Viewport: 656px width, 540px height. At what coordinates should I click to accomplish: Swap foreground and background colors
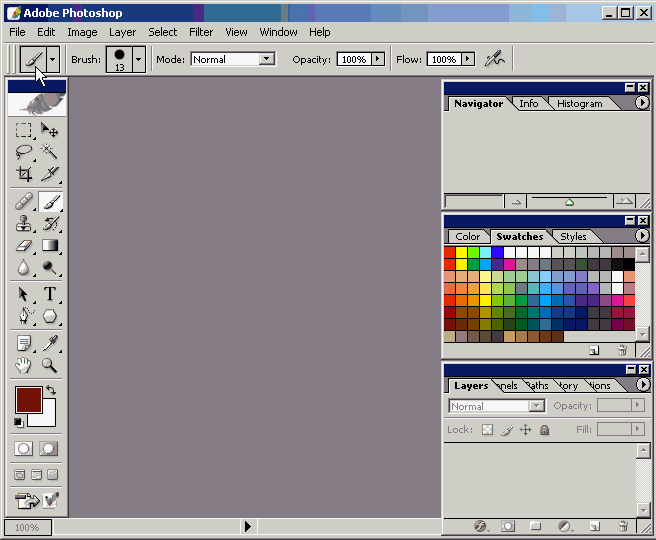click(51, 391)
